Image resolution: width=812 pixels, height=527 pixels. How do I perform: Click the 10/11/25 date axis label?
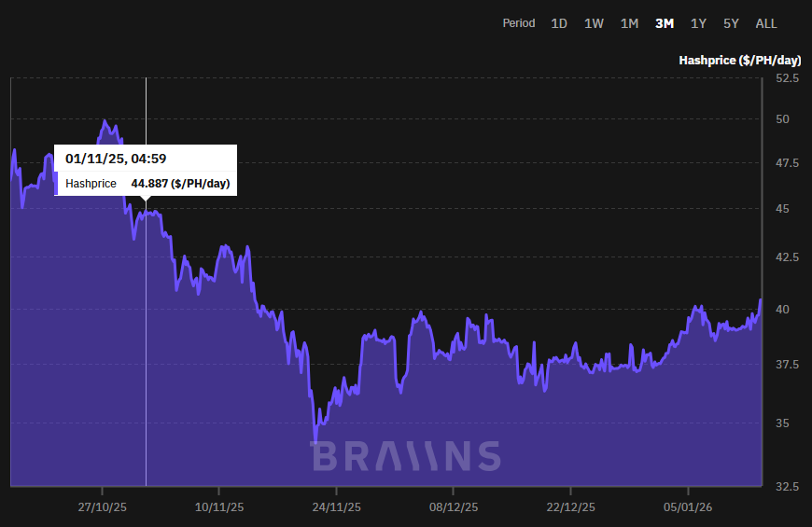[x=219, y=508]
